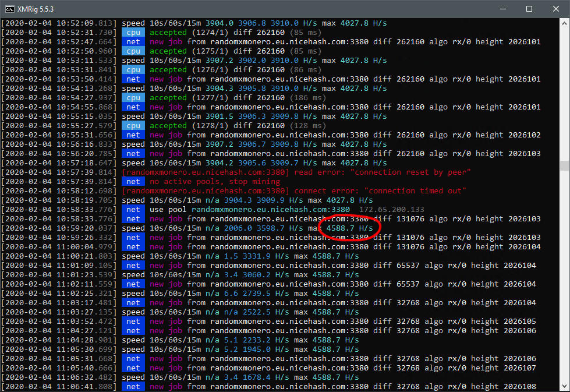Click the scrollbar down arrow
Viewport: 570px width, 392px height.
click(564, 386)
